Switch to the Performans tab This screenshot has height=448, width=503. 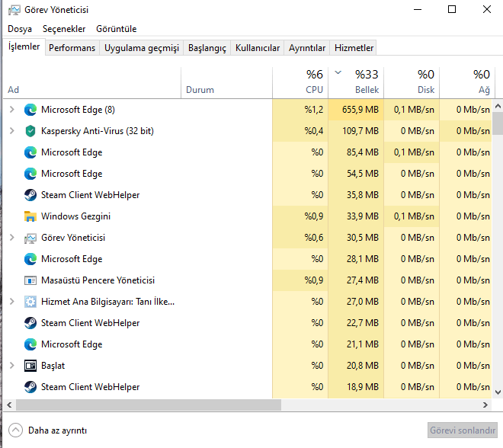pos(72,48)
